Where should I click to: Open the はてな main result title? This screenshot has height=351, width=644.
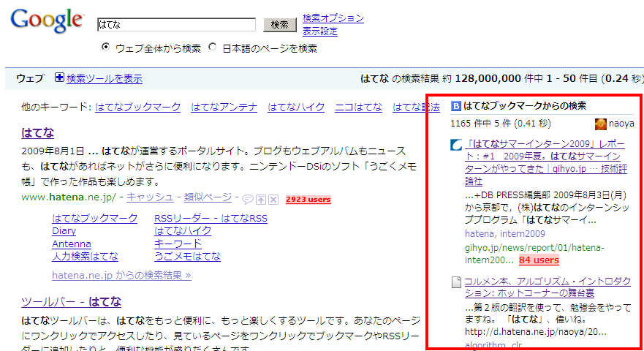pos(38,133)
